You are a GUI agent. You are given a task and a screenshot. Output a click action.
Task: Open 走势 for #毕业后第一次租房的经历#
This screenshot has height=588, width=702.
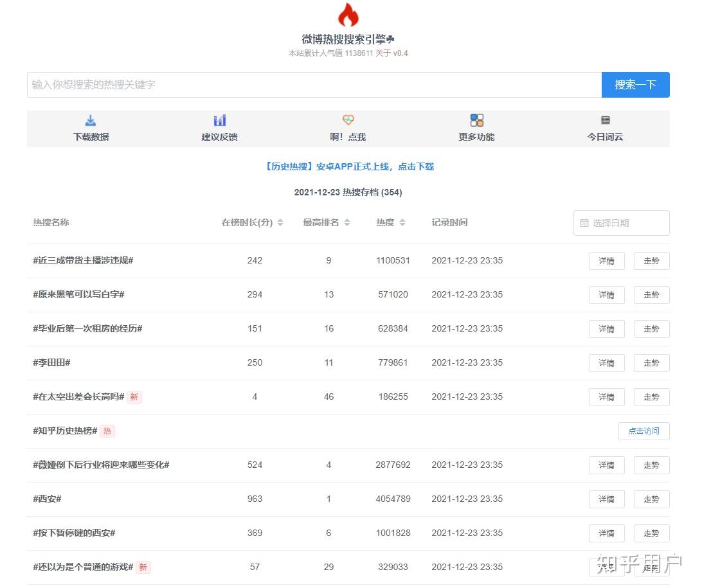(651, 329)
